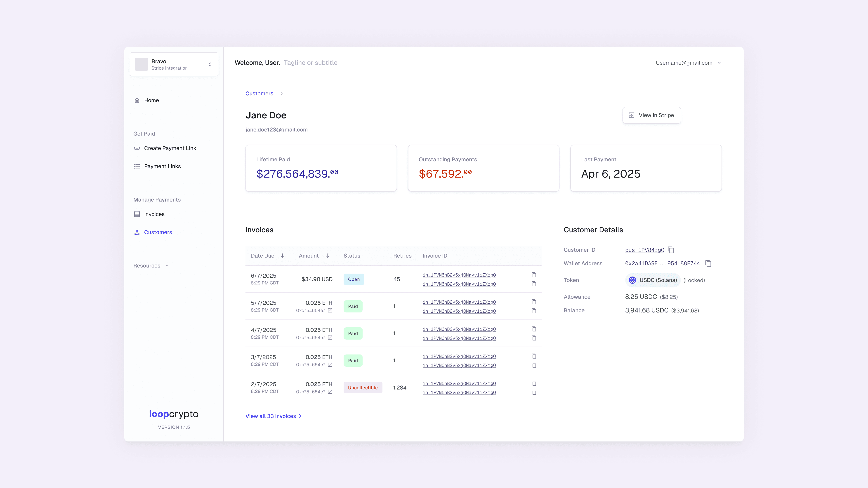868x488 pixels.
Task: Open external link for 3/7/2025 transaction hash
Action: click(330, 365)
